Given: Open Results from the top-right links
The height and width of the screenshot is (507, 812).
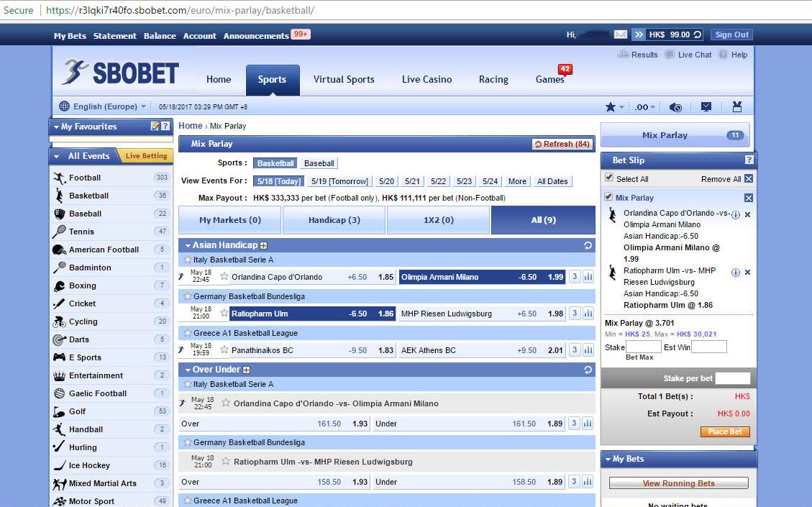Looking at the screenshot, I should click(638, 55).
